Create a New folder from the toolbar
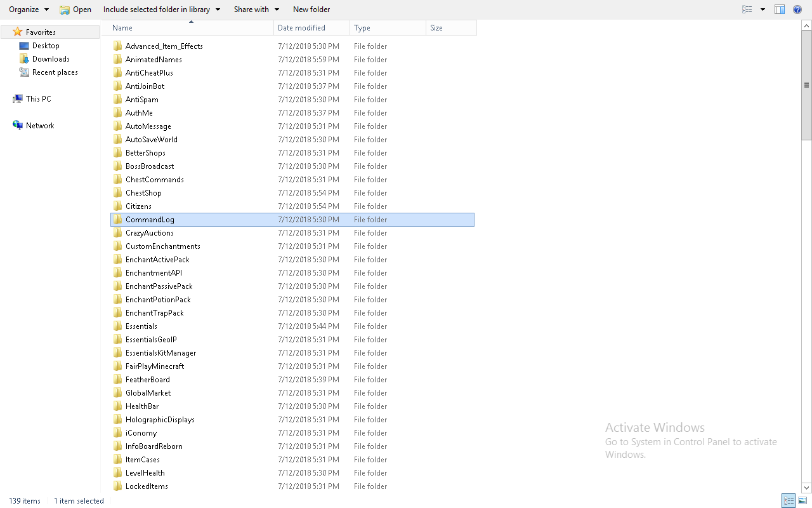The height and width of the screenshot is (508, 812). (311, 10)
